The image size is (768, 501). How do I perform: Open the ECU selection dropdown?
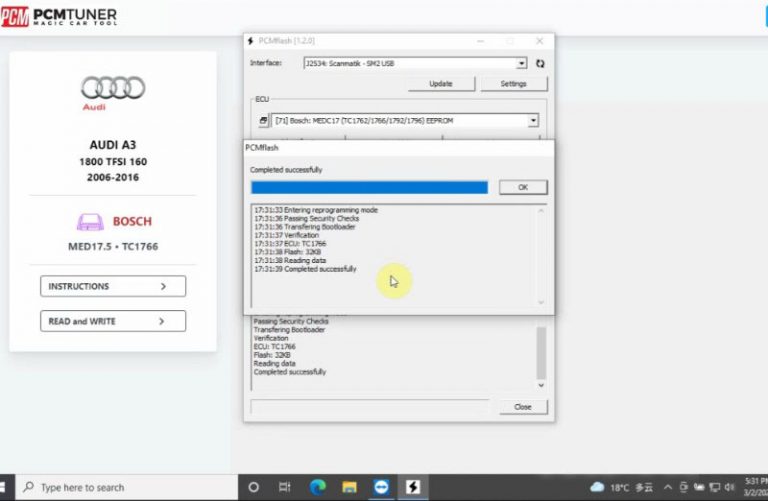tap(533, 121)
